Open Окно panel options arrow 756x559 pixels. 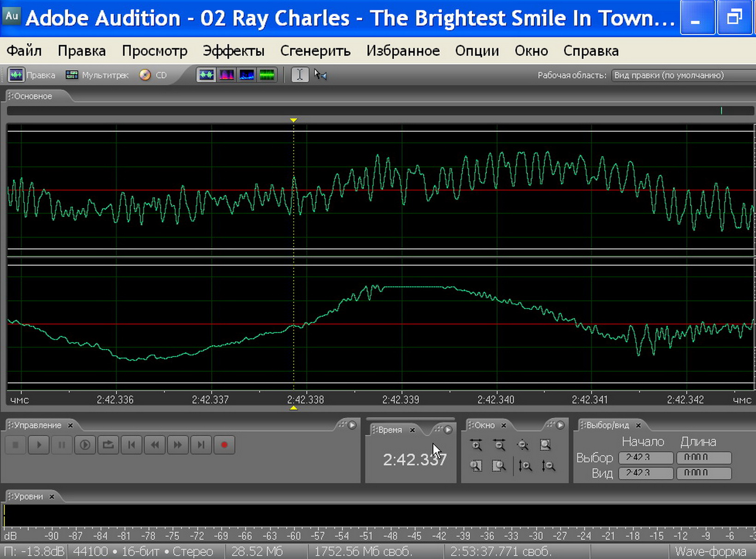click(560, 425)
